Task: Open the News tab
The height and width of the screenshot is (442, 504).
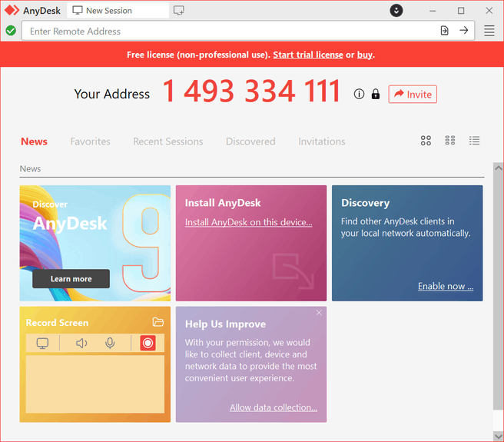Action: tap(34, 141)
